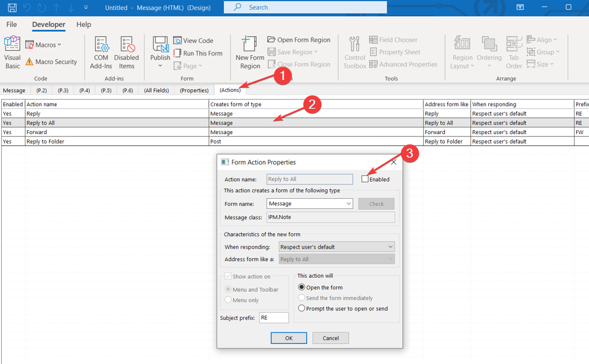Open the Visual Basic editor
Viewport: 589px width, 364px height.
(x=12, y=53)
